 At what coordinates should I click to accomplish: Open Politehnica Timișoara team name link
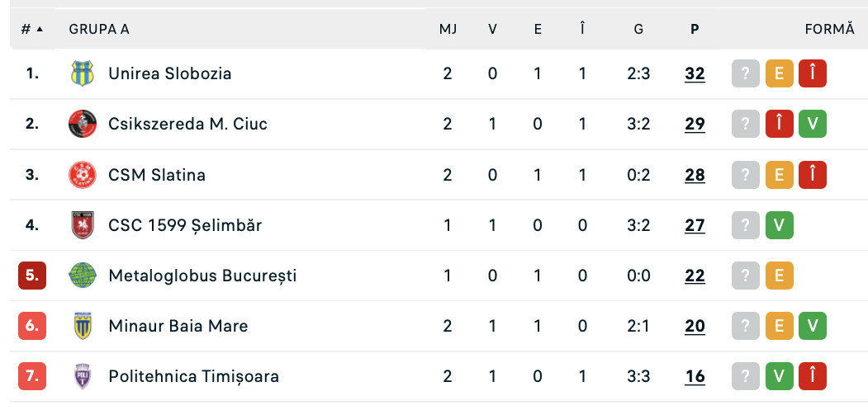pos(193,376)
